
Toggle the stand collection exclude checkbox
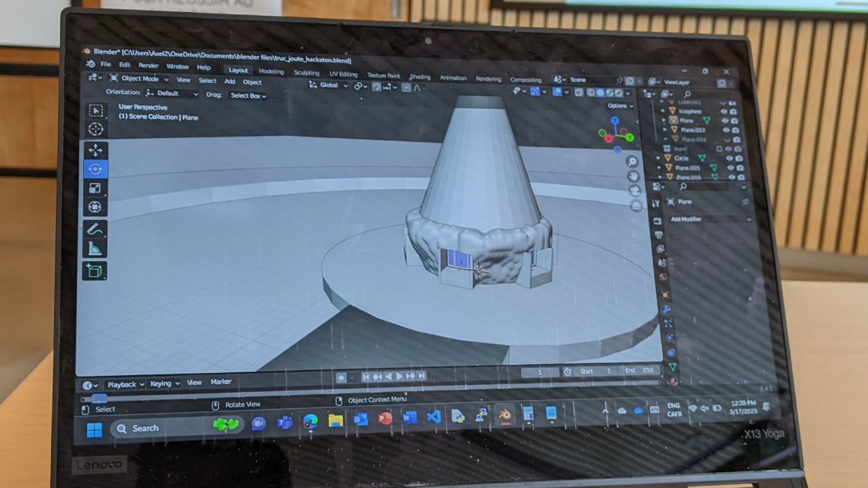pos(719,149)
